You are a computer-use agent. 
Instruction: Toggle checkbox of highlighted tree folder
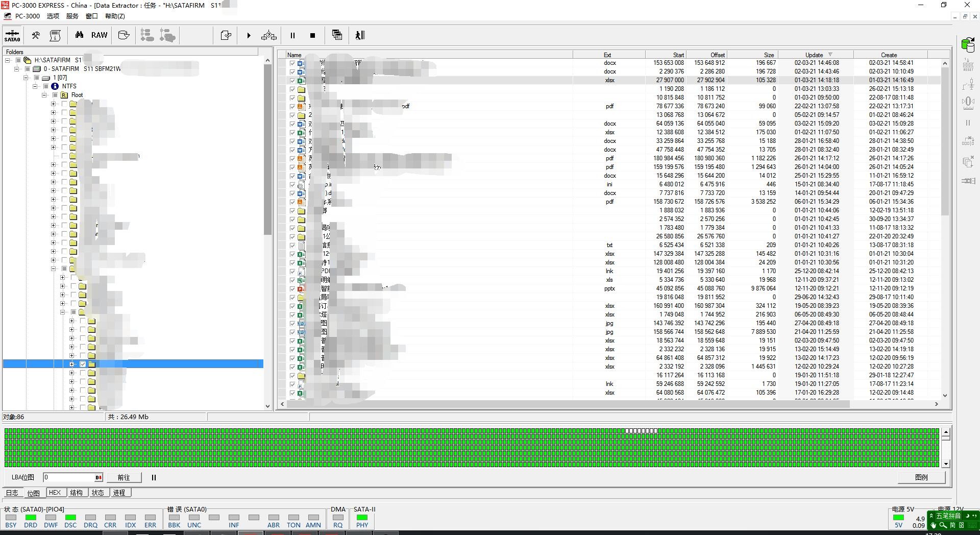point(83,364)
